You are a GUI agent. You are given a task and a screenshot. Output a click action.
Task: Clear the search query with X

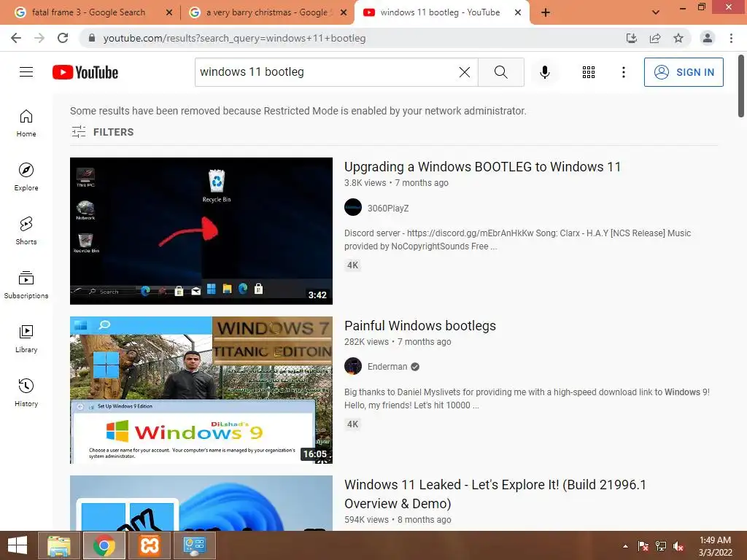click(465, 72)
